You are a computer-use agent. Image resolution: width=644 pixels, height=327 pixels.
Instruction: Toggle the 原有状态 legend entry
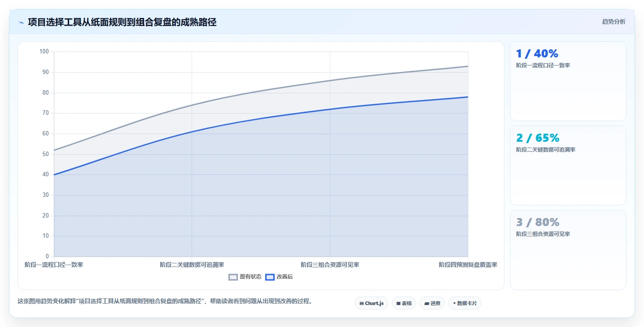click(245, 277)
